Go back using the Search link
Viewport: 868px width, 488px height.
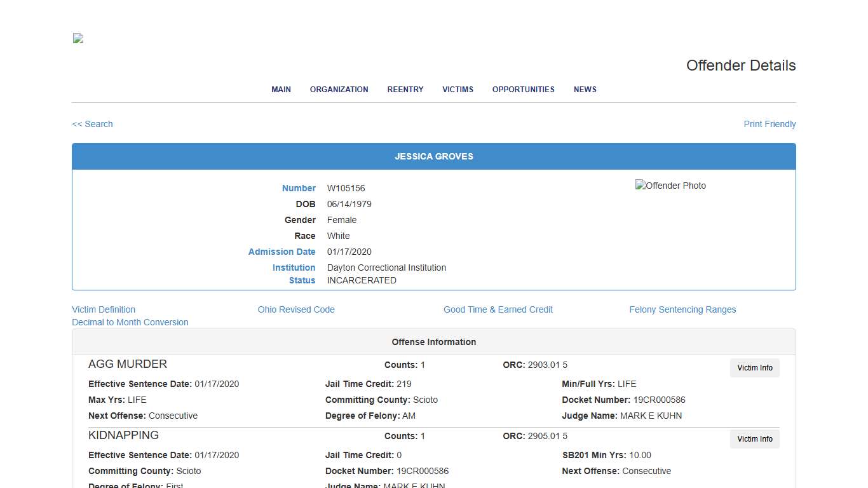(92, 124)
